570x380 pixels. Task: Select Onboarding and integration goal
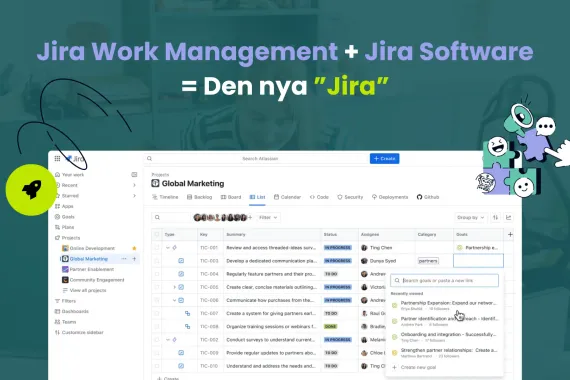[x=444, y=337]
